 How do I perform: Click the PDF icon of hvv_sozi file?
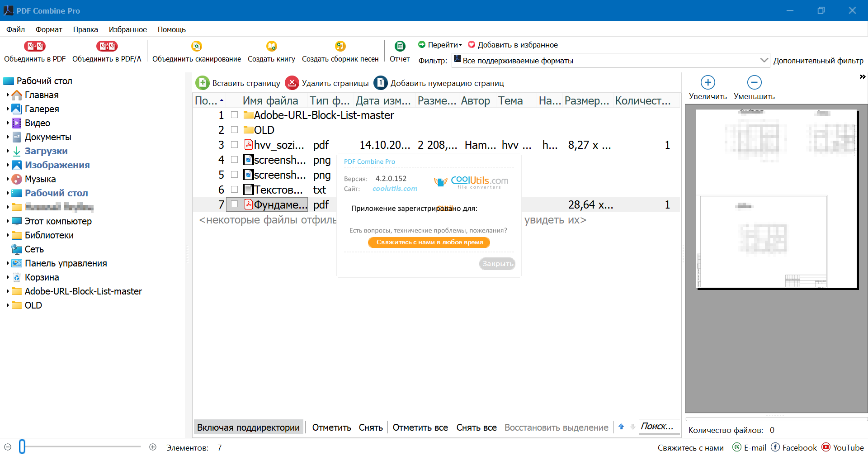[248, 145]
